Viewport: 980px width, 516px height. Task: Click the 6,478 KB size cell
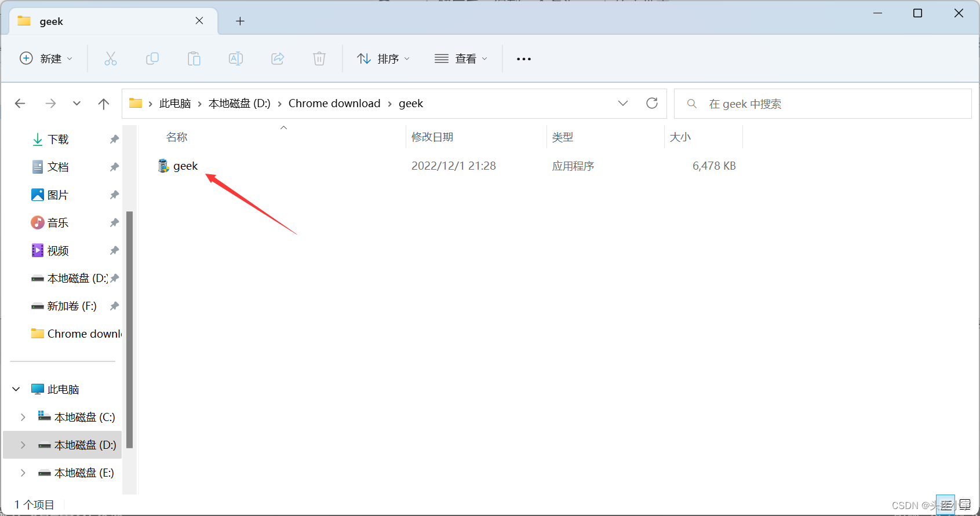714,166
